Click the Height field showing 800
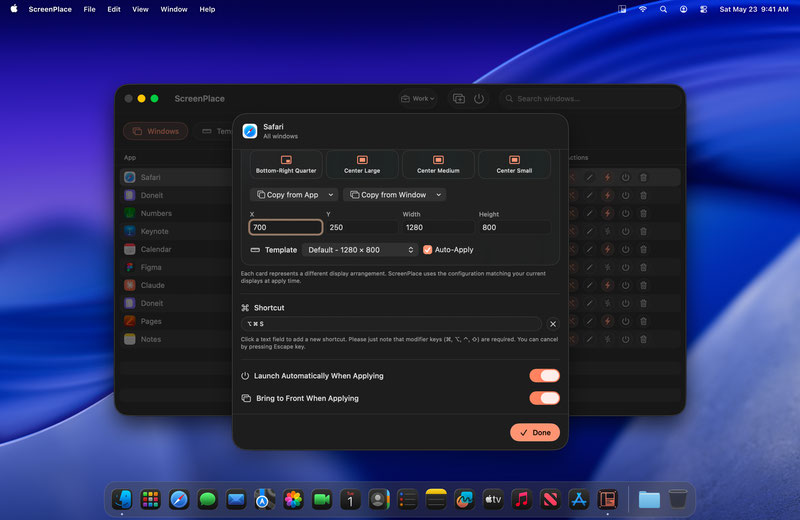Screen dimensions: 800x520 coord(514,227)
